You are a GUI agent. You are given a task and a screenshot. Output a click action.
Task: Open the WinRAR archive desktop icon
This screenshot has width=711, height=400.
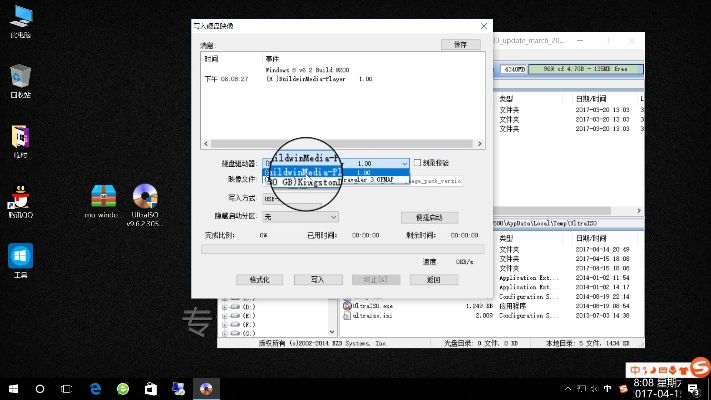click(103, 196)
